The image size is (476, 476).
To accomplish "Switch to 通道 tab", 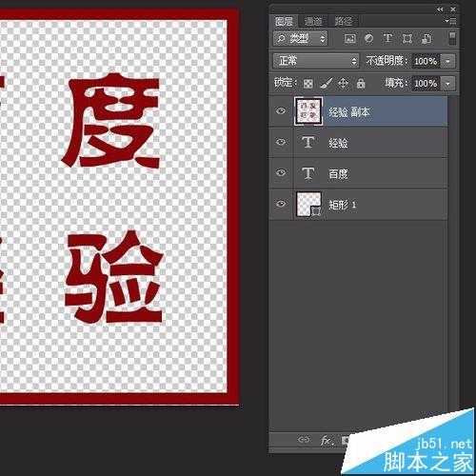I will pyautogui.click(x=313, y=22).
